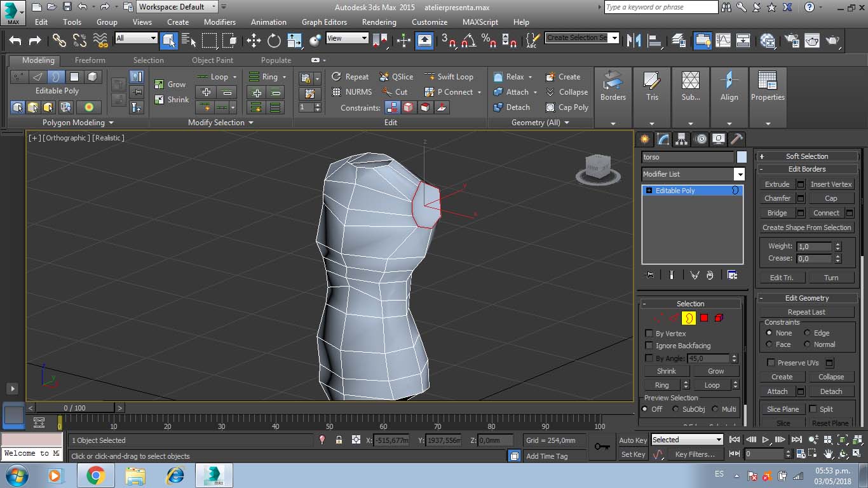Activate the Rotate tool in main toolbar

click(274, 41)
